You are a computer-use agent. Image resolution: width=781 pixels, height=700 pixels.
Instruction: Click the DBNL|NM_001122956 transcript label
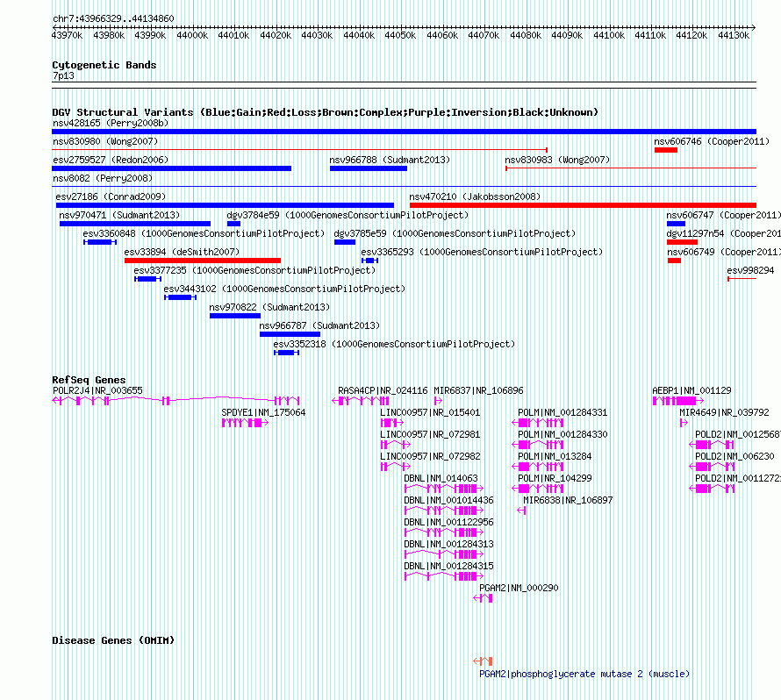click(448, 522)
